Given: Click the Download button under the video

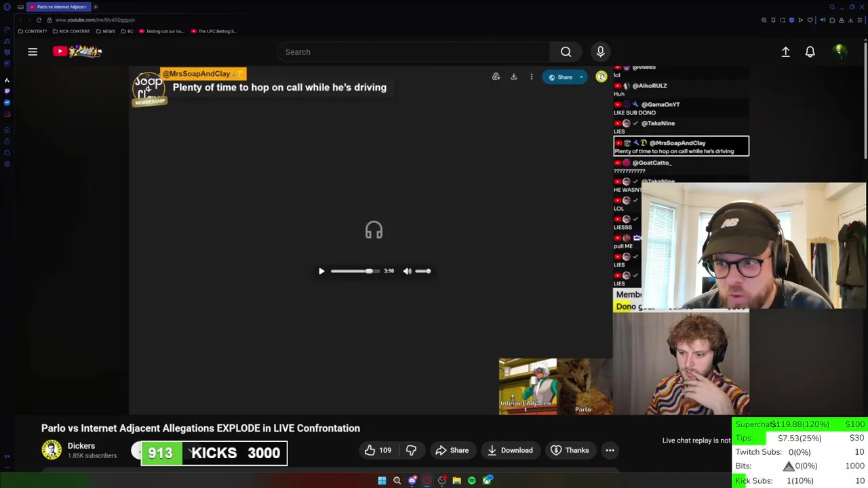Looking at the screenshot, I should (x=510, y=450).
